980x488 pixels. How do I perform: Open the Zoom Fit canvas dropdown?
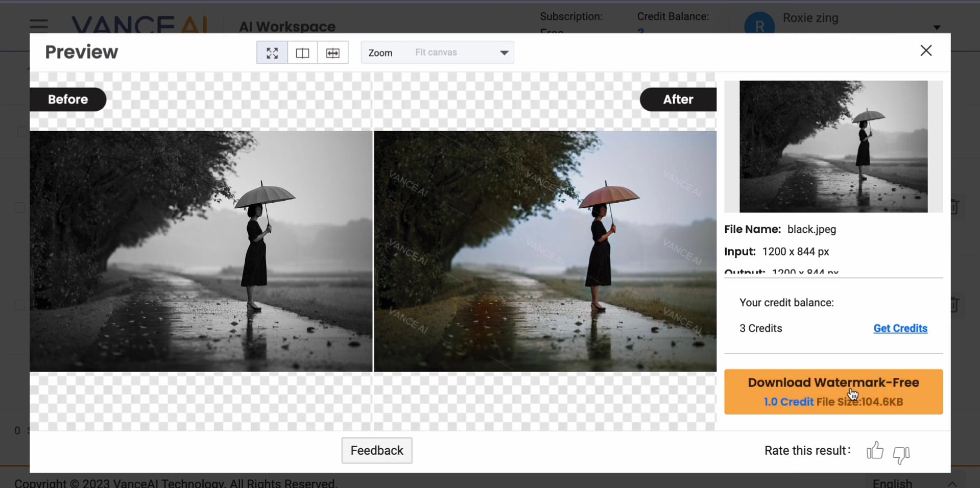pyautogui.click(x=438, y=53)
